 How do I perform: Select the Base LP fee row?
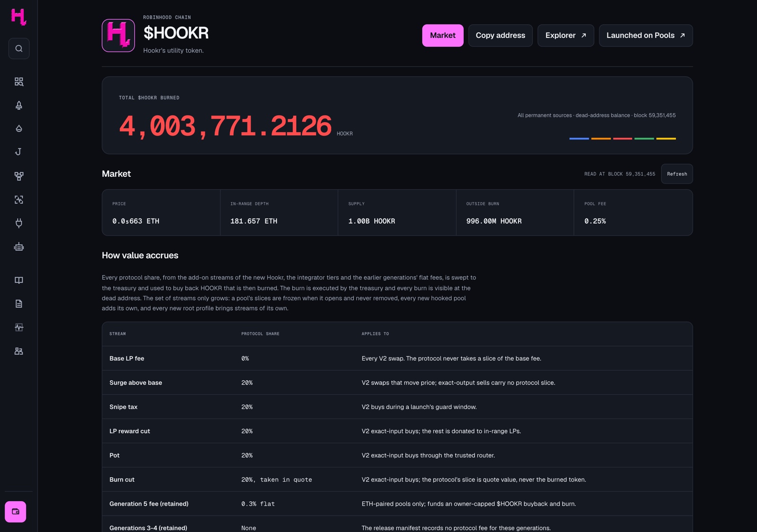[x=397, y=358]
